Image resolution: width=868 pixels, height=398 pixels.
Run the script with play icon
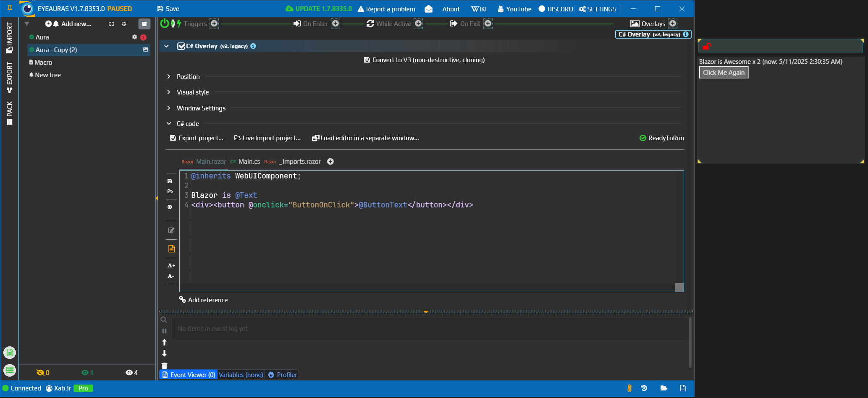[x=170, y=207]
